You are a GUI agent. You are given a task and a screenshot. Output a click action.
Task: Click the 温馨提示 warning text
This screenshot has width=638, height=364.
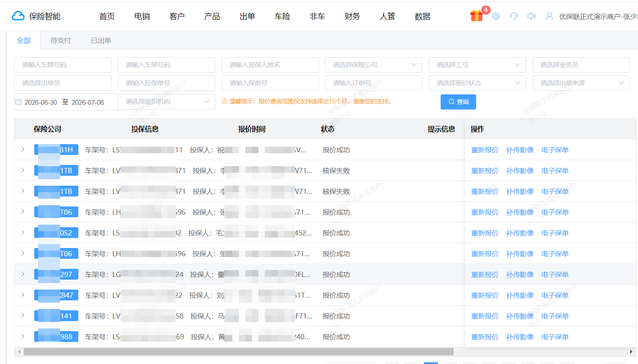tap(307, 101)
